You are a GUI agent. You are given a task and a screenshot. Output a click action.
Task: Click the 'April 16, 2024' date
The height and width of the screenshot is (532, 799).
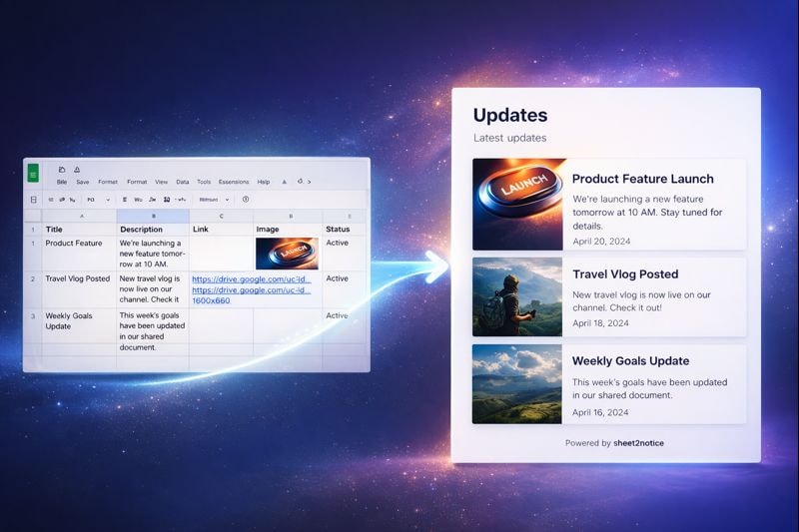(x=600, y=412)
